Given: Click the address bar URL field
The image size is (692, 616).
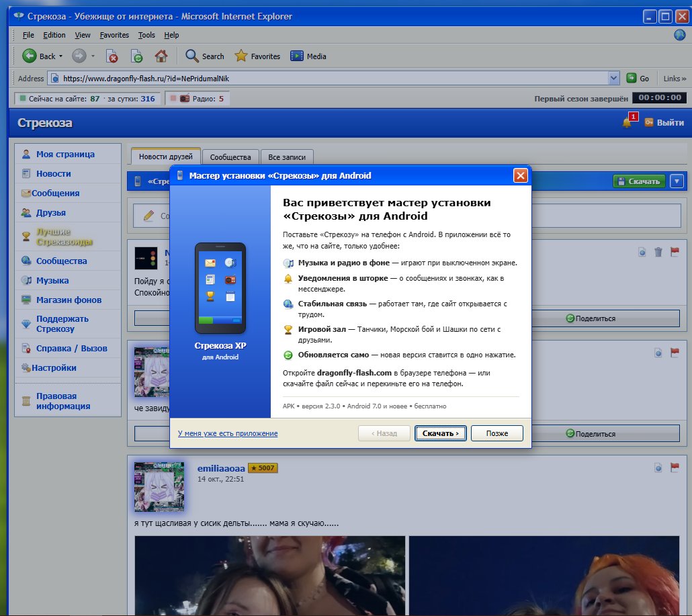Looking at the screenshot, I should (x=329, y=79).
